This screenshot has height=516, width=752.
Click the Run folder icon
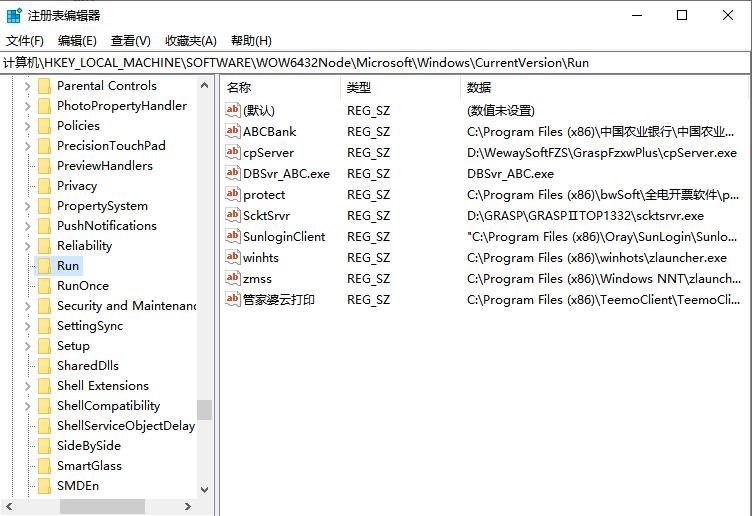[x=44, y=266]
